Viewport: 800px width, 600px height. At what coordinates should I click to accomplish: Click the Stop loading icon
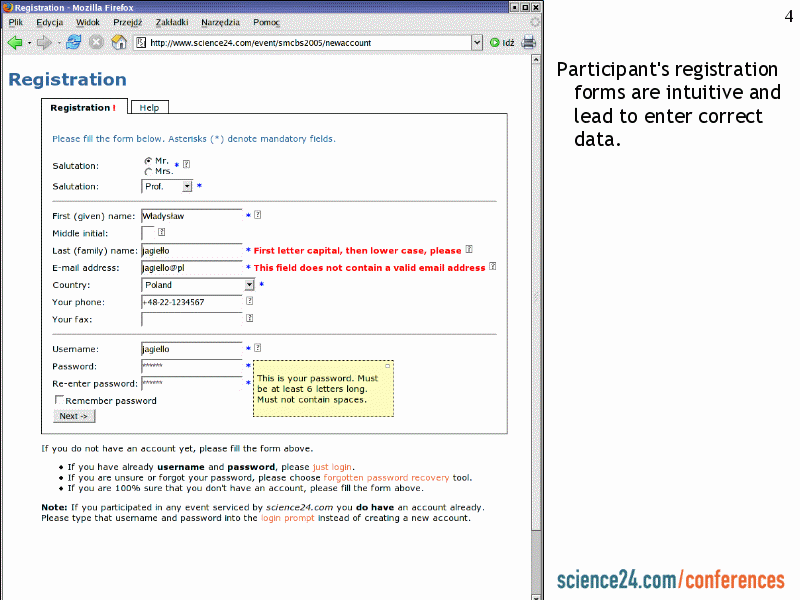click(96, 42)
